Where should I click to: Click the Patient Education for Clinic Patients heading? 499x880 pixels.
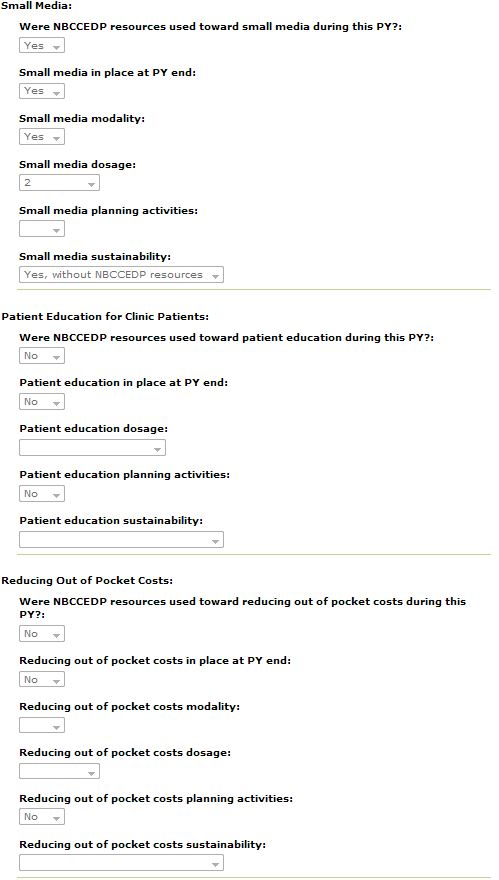pyautogui.click(x=105, y=317)
